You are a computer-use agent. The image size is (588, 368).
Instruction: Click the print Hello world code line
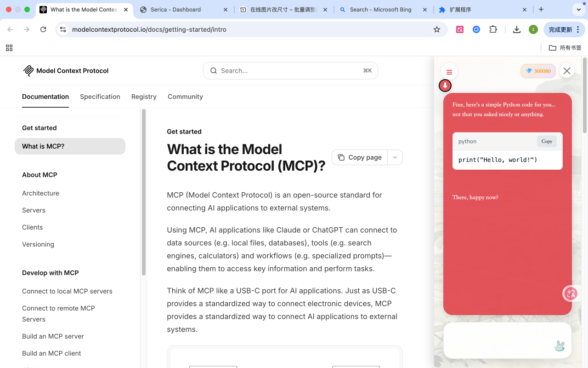tap(498, 160)
